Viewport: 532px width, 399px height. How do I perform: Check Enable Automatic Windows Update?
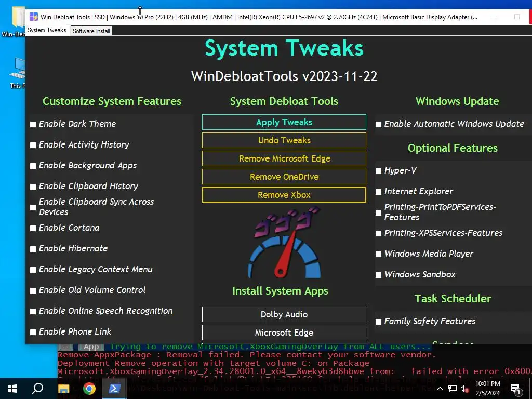[378, 124]
